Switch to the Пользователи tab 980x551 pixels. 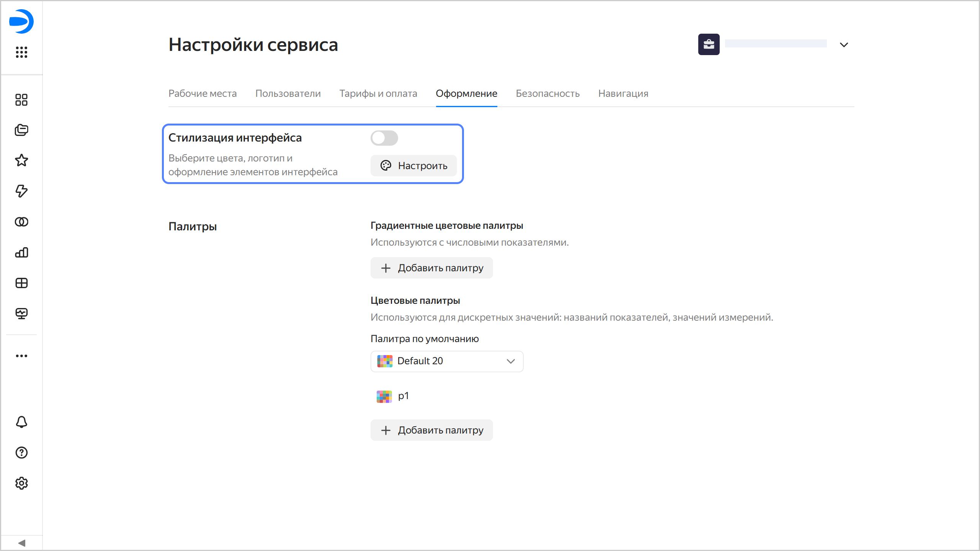point(288,93)
